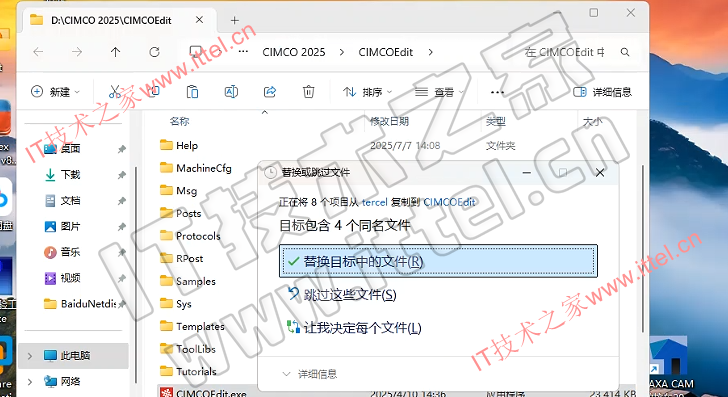The height and width of the screenshot is (397, 728).
Task: Select the MachineCfg folder
Action: coord(195,168)
